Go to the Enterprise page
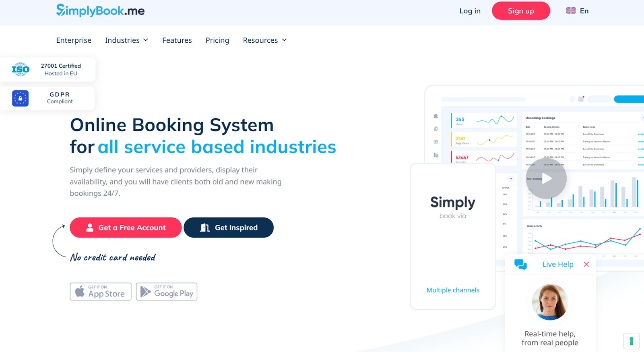The height and width of the screenshot is (352, 644). point(74,40)
